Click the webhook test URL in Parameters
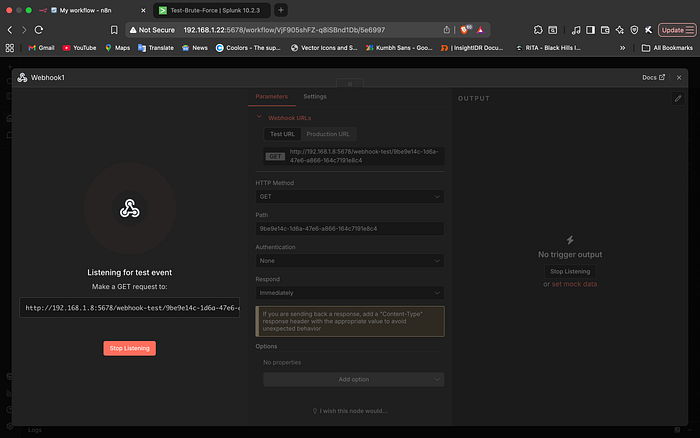This screenshot has height=438, width=700. coord(364,156)
